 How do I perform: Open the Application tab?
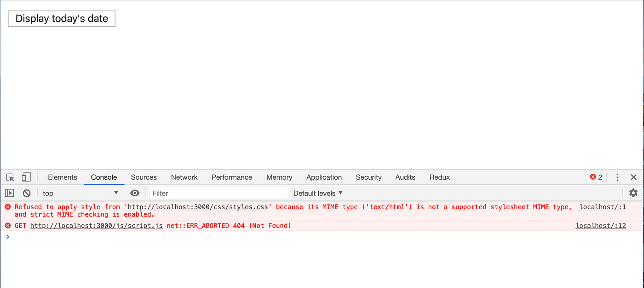[x=324, y=177]
